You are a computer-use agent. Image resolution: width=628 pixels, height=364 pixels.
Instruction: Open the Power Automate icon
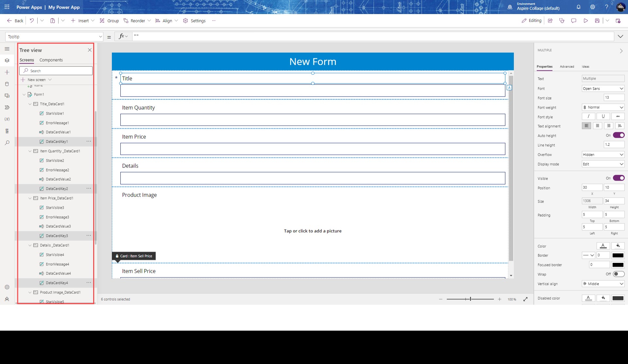pos(7,107)
